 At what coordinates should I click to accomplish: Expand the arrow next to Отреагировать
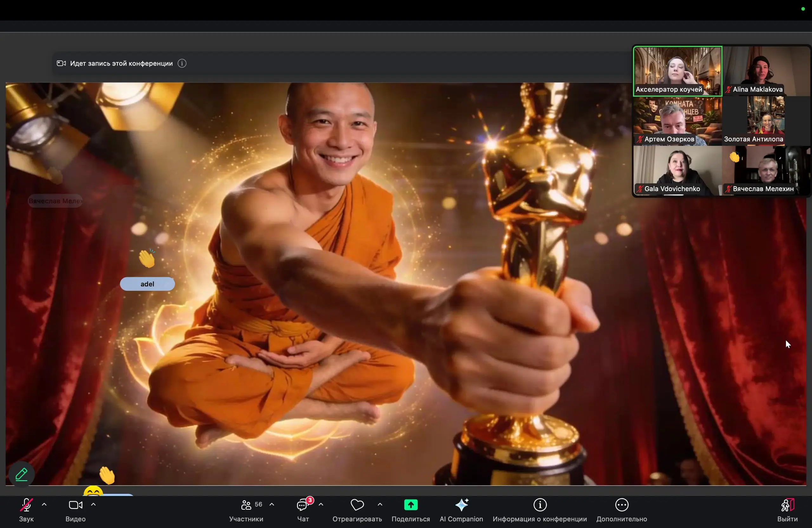pyautogui.click(x=380, y=505)
